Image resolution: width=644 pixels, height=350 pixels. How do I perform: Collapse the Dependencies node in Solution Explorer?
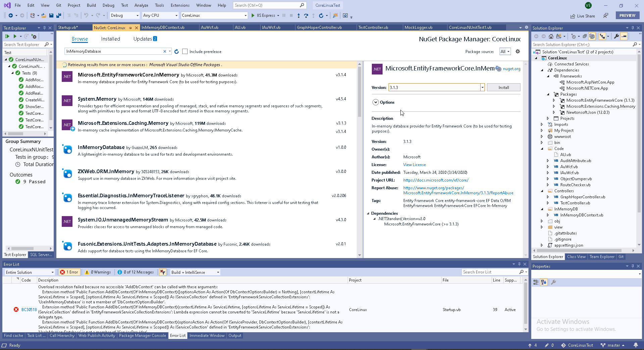[542, 70]
